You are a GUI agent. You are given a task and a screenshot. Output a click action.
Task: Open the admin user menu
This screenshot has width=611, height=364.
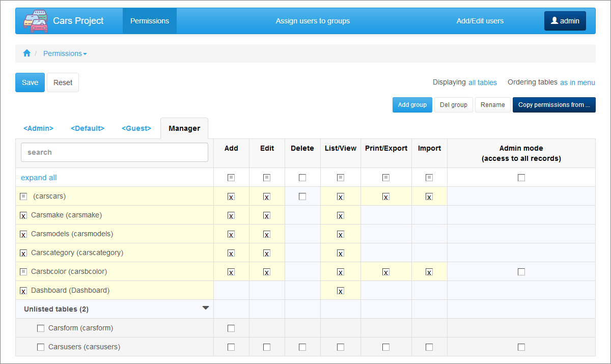tap(565, 20)
